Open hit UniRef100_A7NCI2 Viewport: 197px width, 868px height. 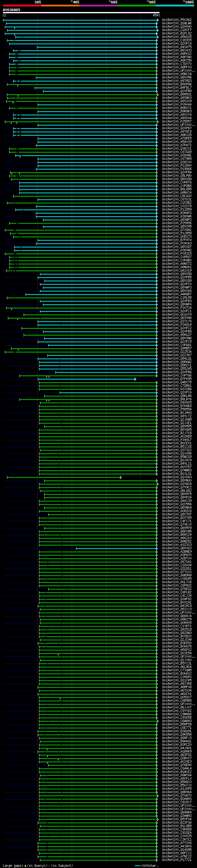[x=177, y=857]
